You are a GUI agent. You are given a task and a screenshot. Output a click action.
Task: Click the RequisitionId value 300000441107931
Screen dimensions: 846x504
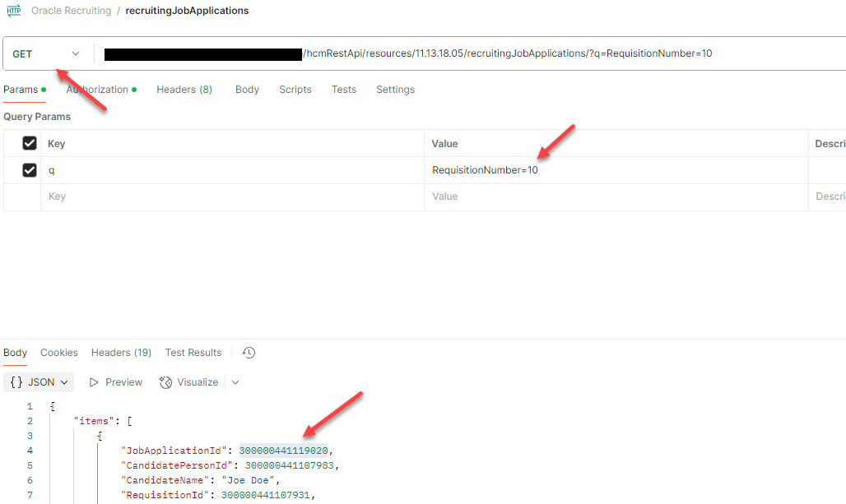pos(266,495)
